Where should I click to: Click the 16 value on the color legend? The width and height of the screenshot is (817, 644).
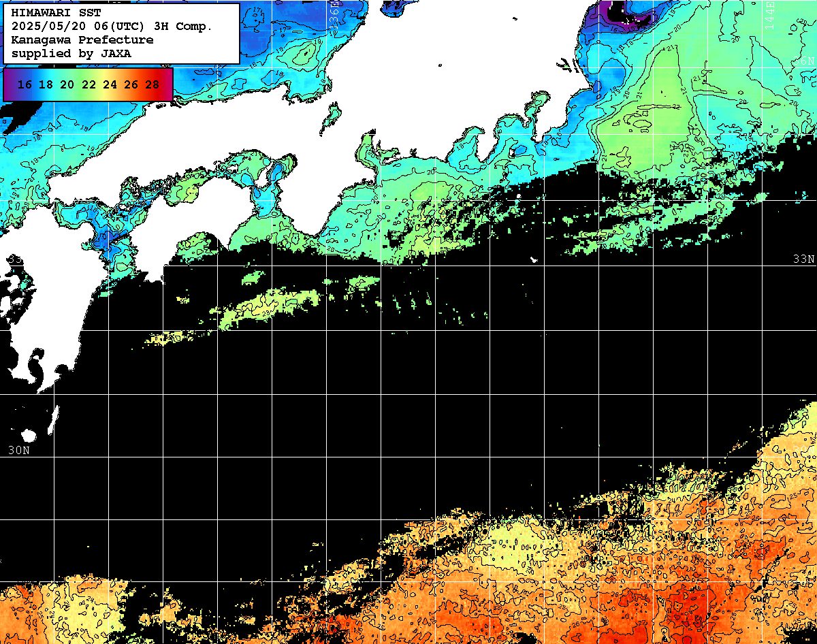[x=25, y=84]
